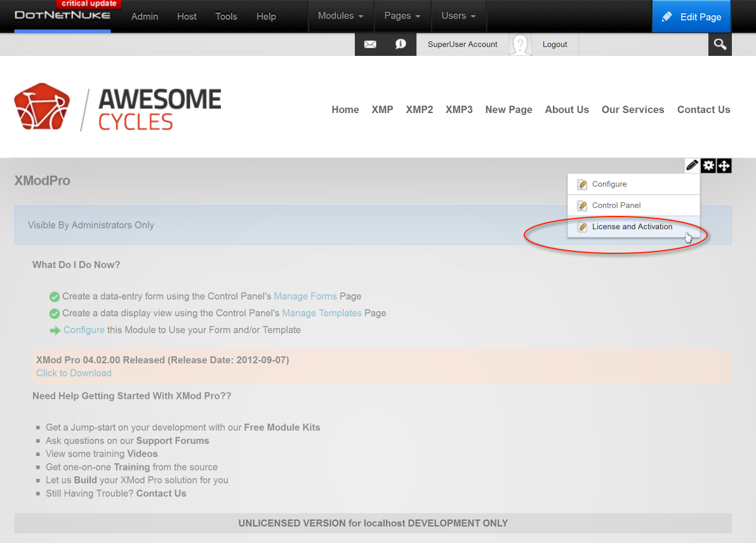The height and width of the screenshot is (543, 756).
Task: Click the Configure menu item icon
Action: [x=582, y=184]
